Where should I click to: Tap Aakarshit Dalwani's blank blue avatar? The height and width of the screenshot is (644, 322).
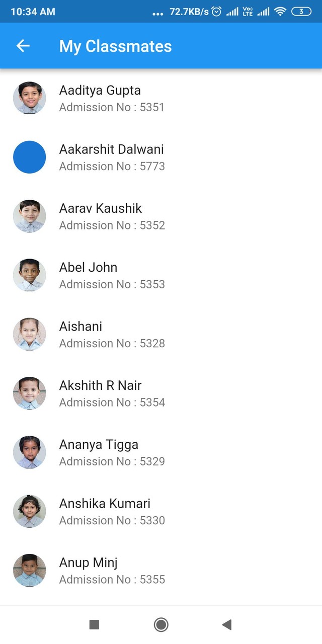(x=30, y=157)
